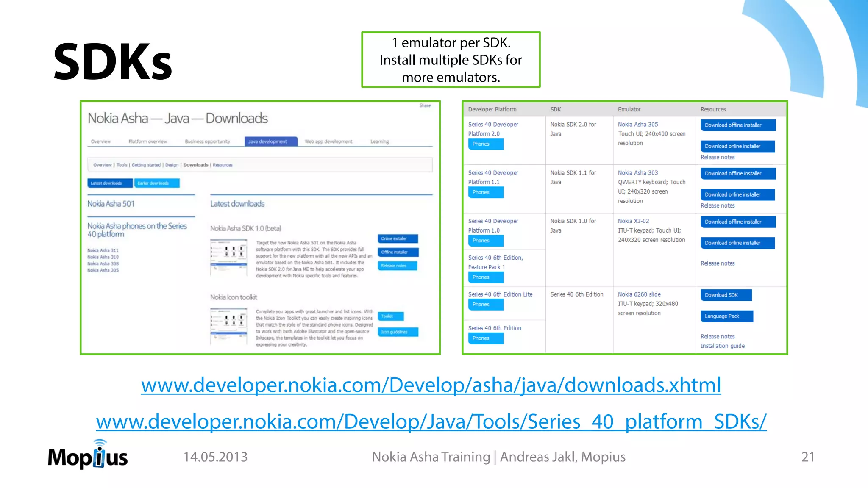Click the Asha SDK Release notes button

pyautogui.click(x=398, y=266)
